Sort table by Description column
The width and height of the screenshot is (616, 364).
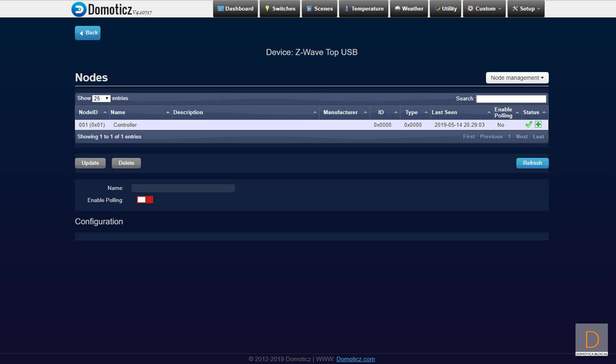tap(245, 112)
